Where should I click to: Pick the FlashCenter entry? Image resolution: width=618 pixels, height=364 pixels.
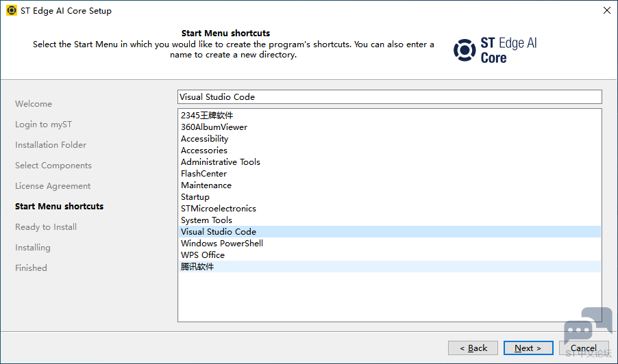tap(389, 174)
